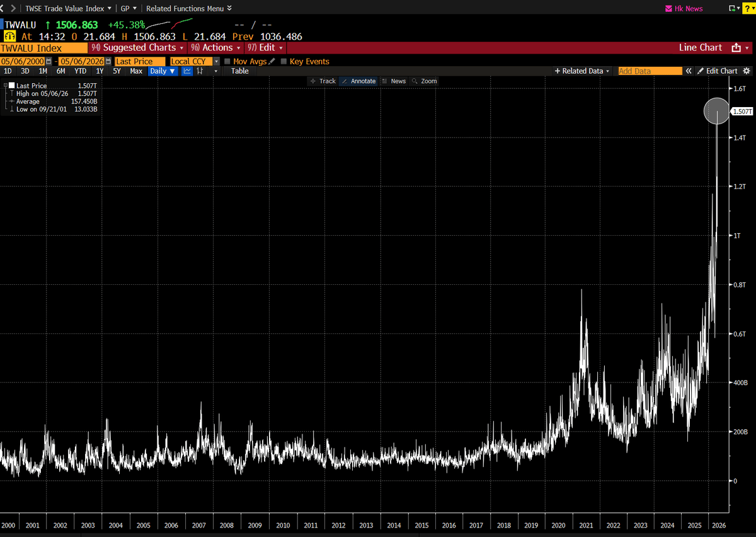Click the High marker icon in legend
This screenshot has height=537, width=756.
12,93
